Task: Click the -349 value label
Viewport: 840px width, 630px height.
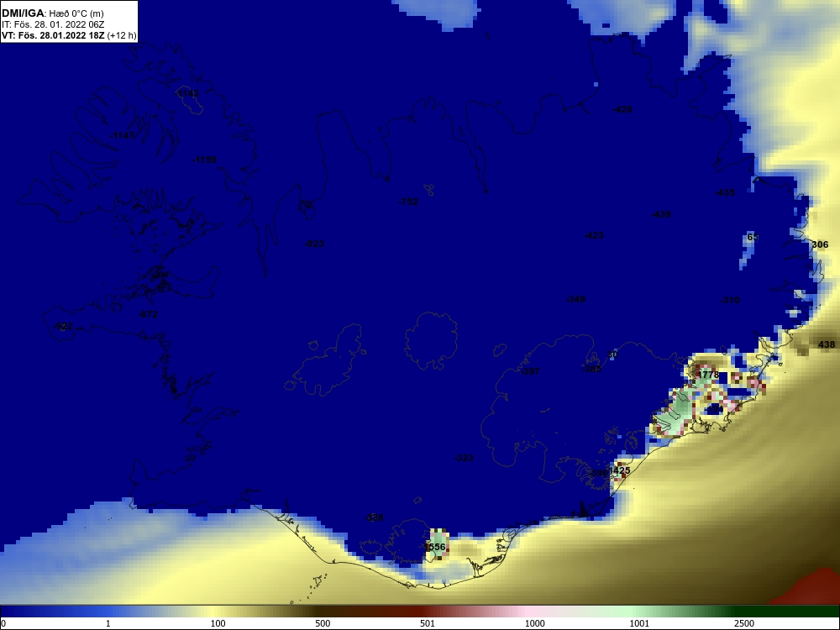Action: point(575,299)
